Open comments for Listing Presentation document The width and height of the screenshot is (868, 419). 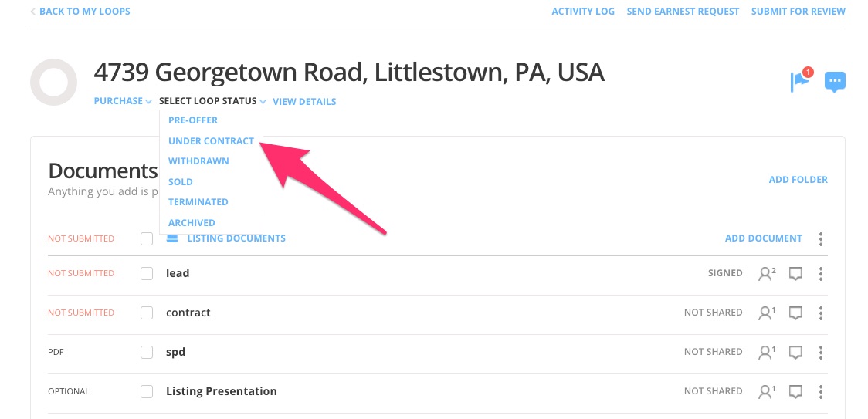[x=796, y=391]
